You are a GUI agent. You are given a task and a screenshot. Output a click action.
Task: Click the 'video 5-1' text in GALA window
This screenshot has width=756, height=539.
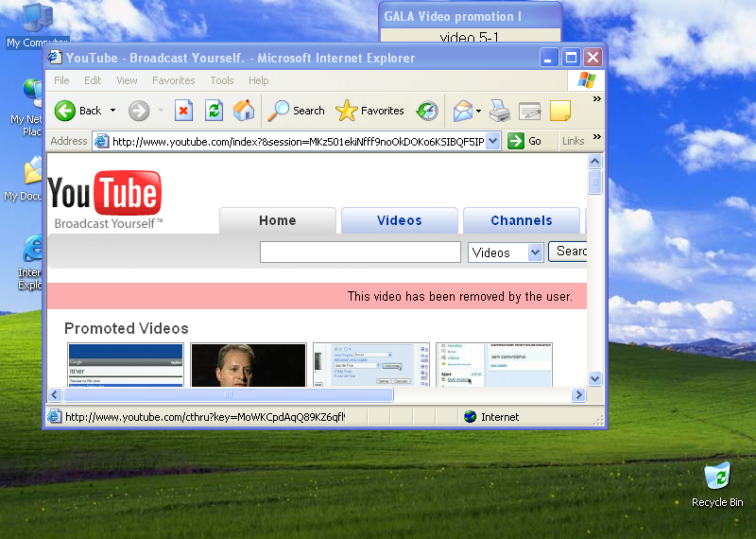tap(469, 37)
